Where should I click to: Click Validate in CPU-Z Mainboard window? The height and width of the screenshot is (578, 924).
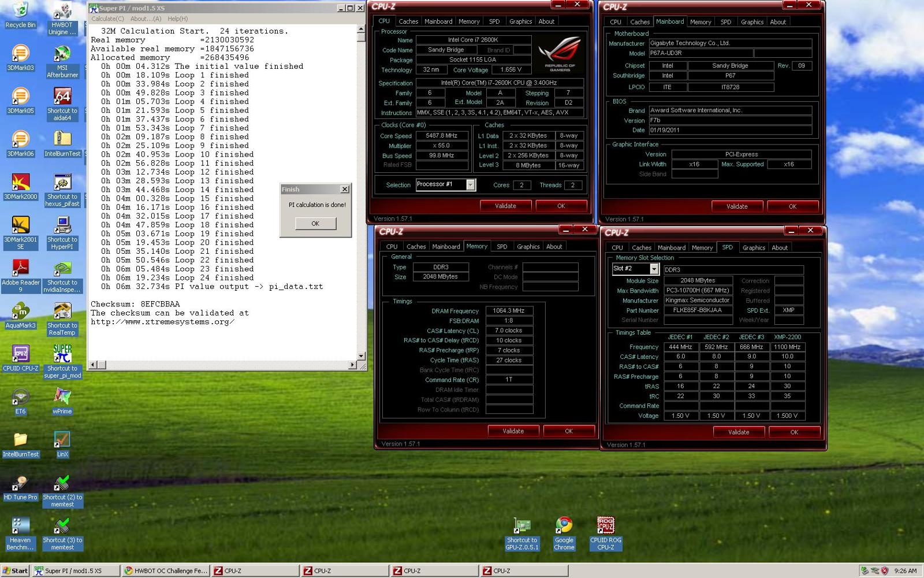pos(737,206)
